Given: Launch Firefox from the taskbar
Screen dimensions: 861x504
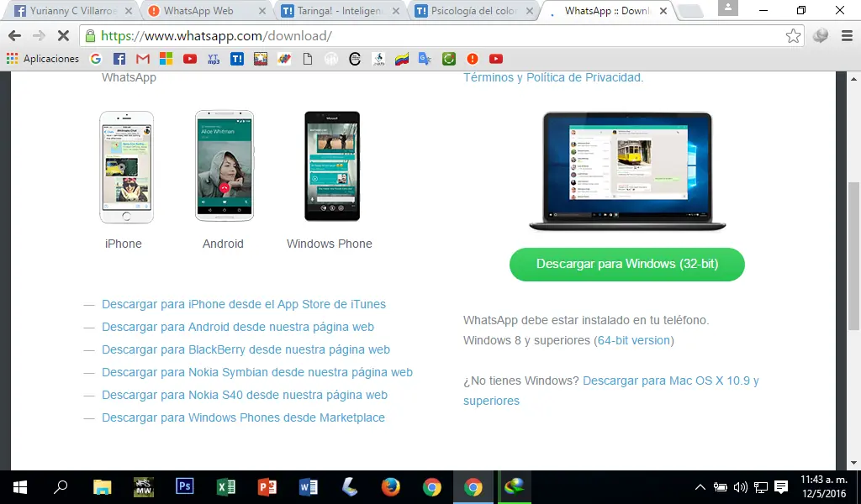Looking at the screenshot, I should point(390,487).
